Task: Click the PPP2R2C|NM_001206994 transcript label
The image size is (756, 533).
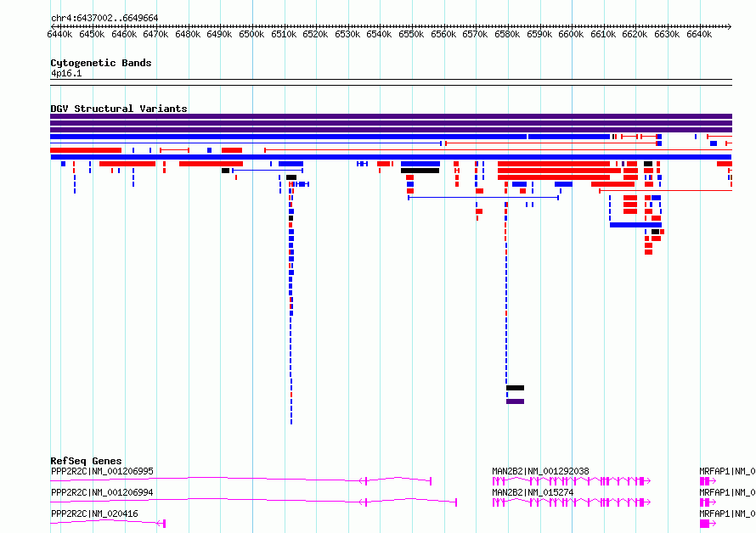Action: click(x=102, y=492)
